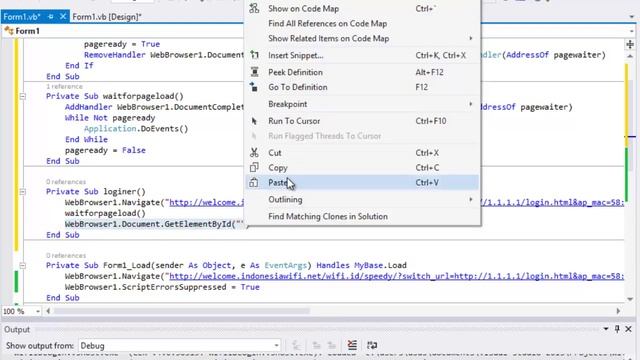This screenshot has height=360, width=640.
Task: Click the Insert Snippet icon
Action: click(254, 55)
